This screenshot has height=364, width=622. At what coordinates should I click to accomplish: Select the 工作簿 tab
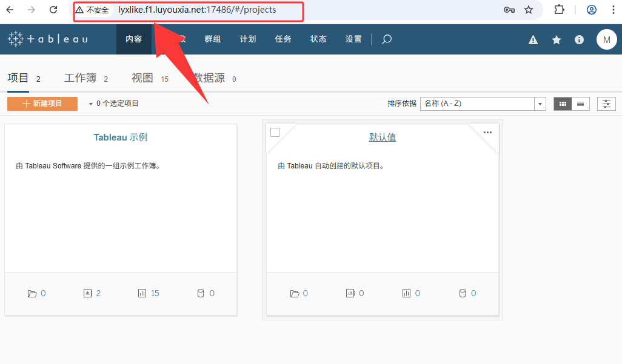(86, 78)
